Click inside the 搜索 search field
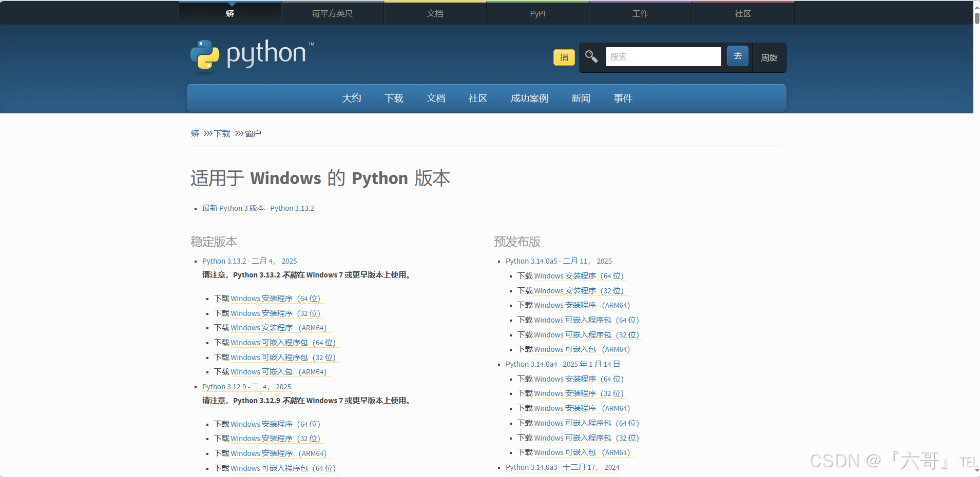Image resolution: width=980 pixels, height=477 pixels. 663,56
